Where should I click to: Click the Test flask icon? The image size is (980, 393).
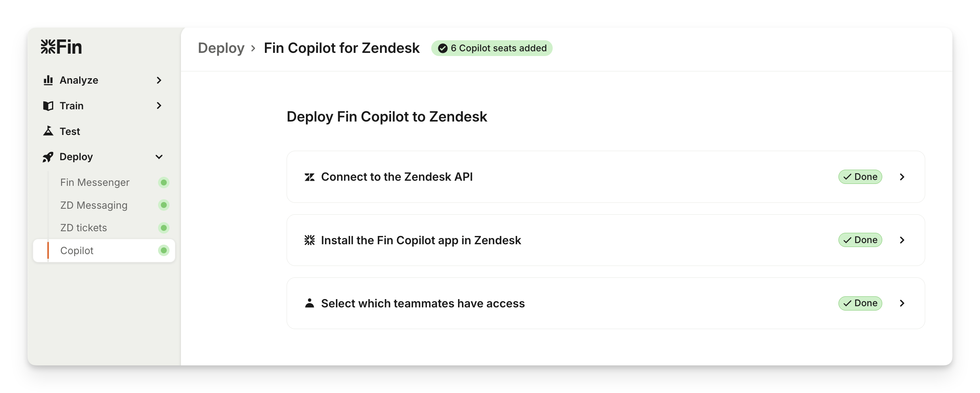pos(48,131)
